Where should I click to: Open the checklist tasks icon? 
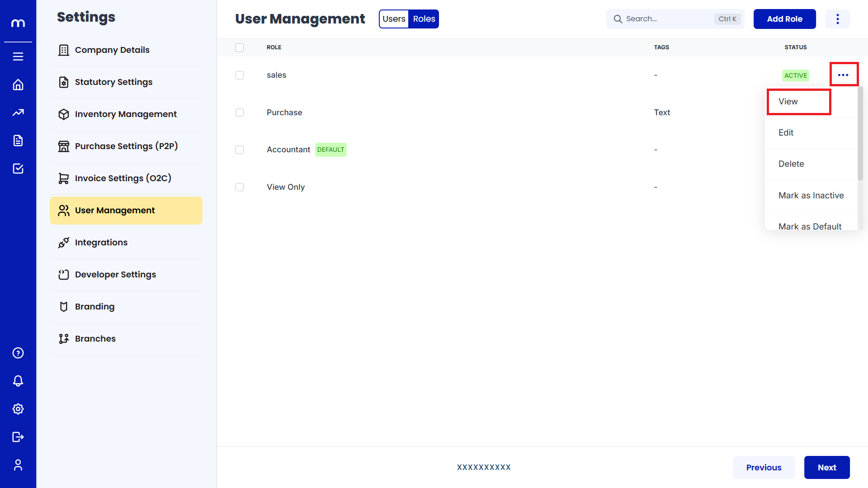(18, 169)
